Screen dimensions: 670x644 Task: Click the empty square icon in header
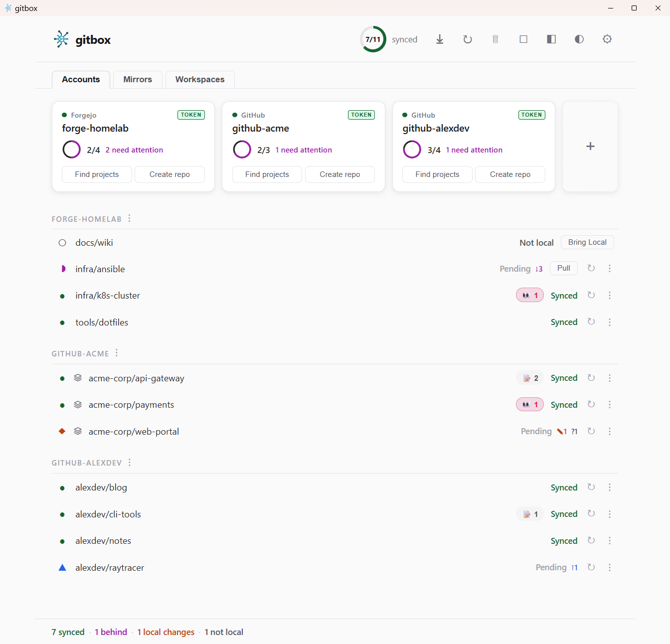tap(523, 39)
